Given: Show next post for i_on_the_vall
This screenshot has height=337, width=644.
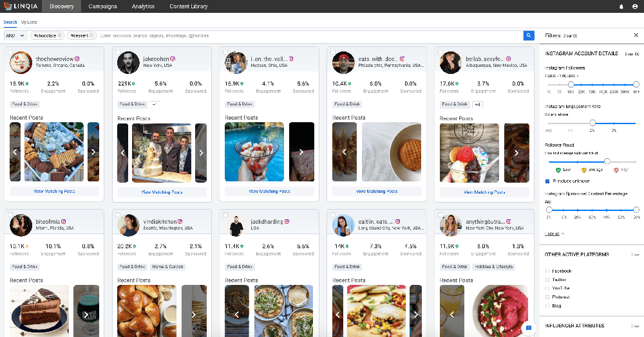Looking at the screenshot, I should [301, 152].
